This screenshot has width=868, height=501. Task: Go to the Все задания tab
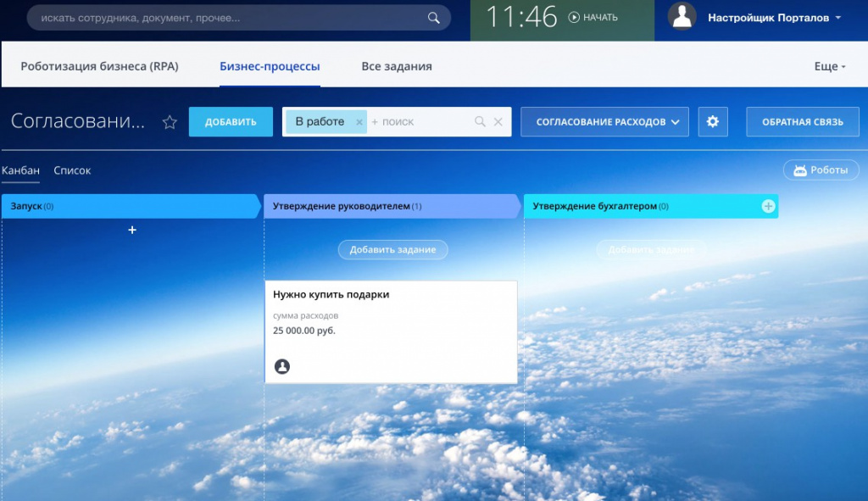pyautogui.click(x=397, y=66)
